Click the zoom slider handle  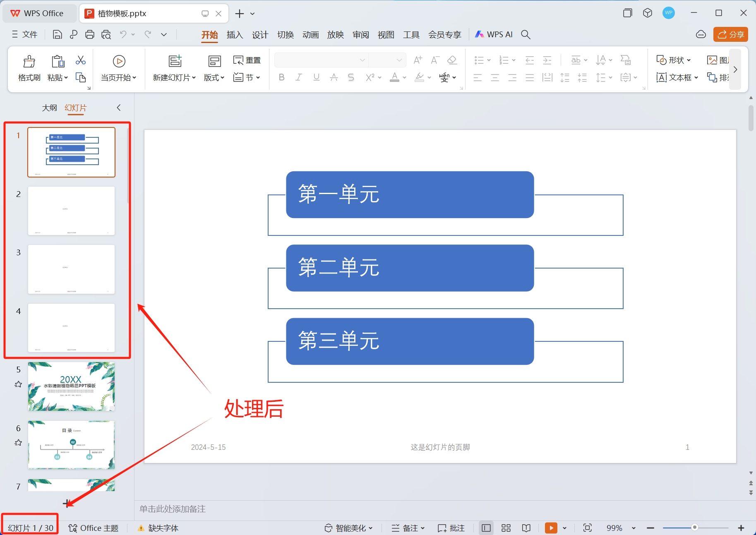pyautogui.click(x=695, y=528)
